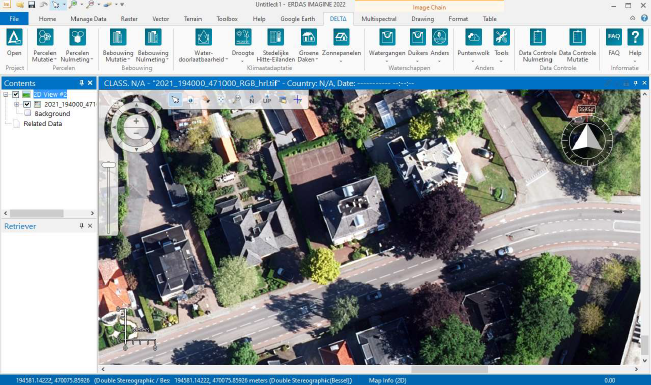Click the Watergangen icon
This screenshot has width=651, height=385.
point(387,37)
